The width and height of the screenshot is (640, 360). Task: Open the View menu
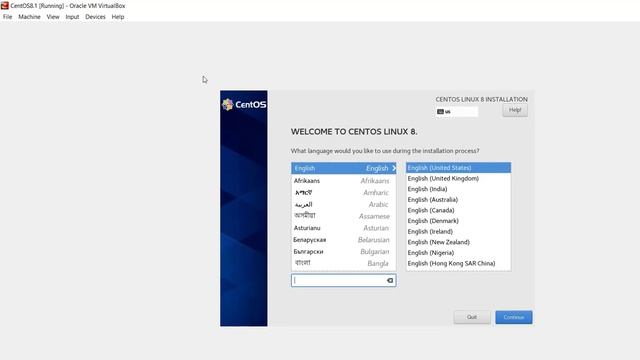[x=53, y=17]
